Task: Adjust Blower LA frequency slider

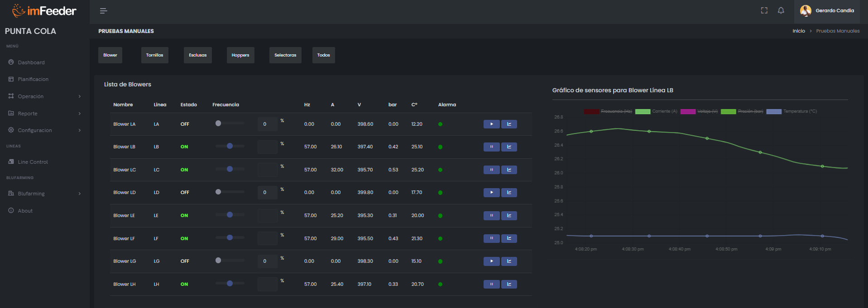Action: pos(230,123)
